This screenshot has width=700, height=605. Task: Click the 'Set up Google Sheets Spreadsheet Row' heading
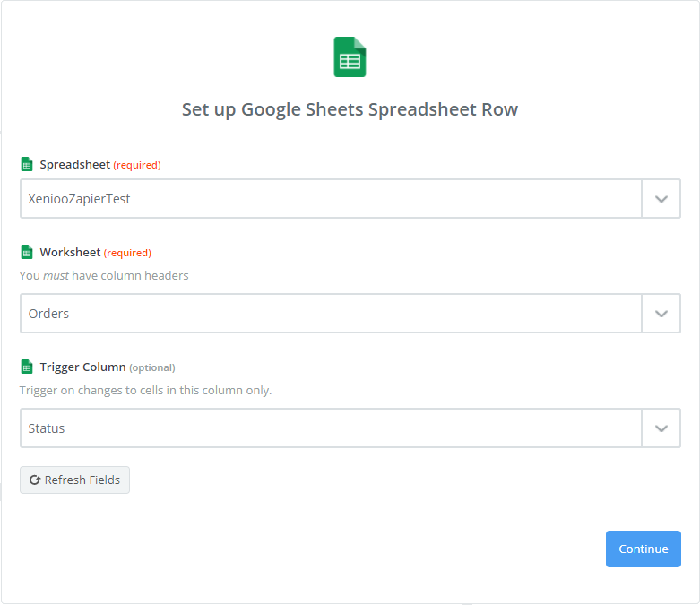350,109
